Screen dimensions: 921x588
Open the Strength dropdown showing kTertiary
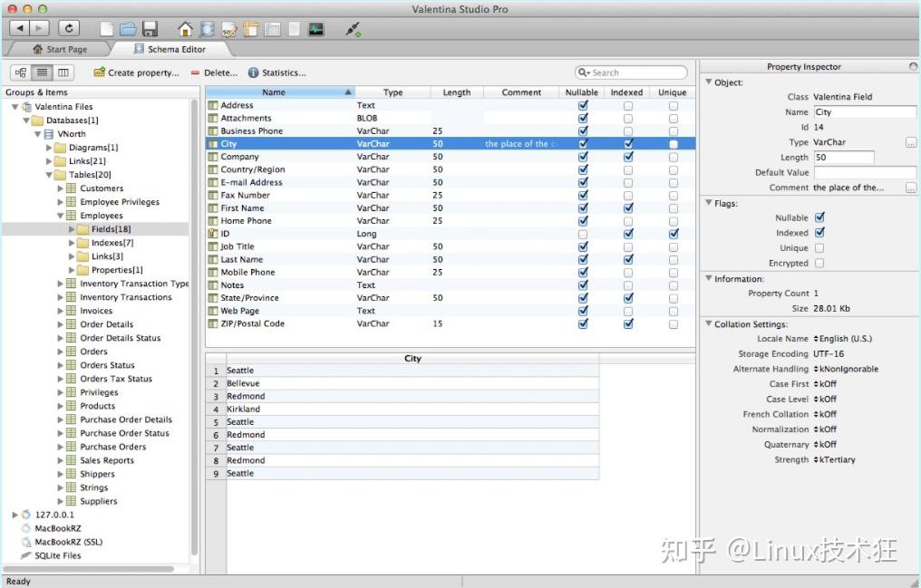(835, 459)
